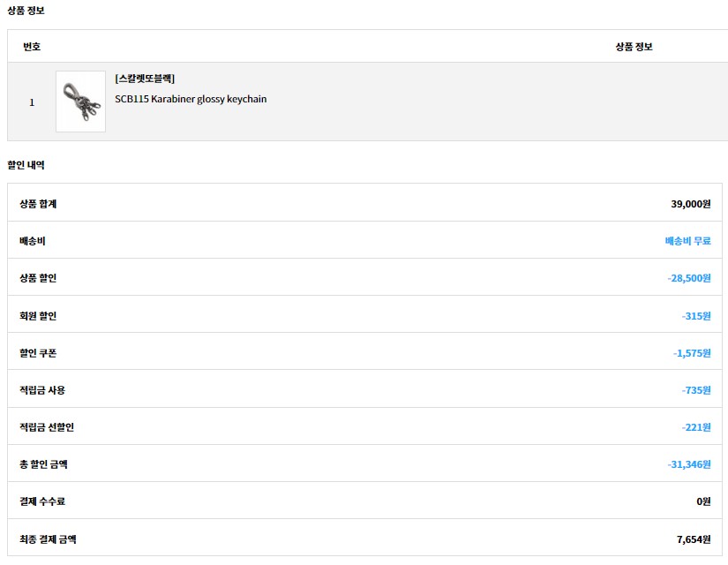Click the 할인 쿠폰 -1,575원 value
The height and width of the screenshot is (565, 728).
click(x=691, y=353)
